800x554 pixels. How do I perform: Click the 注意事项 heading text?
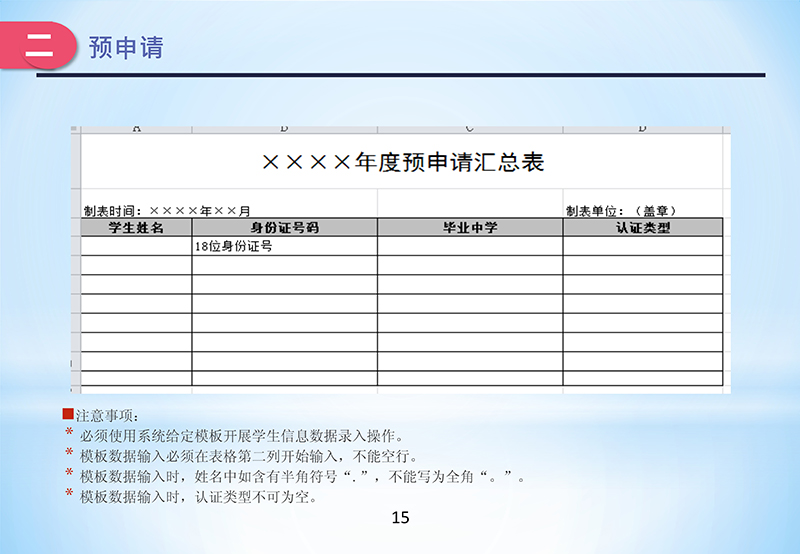pyautogui.click(x=107, y=416)
